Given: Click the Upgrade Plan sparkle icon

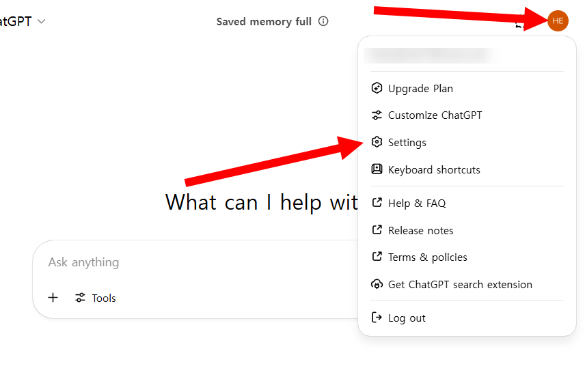Looking at the screenshot, I should coord(377,88).
